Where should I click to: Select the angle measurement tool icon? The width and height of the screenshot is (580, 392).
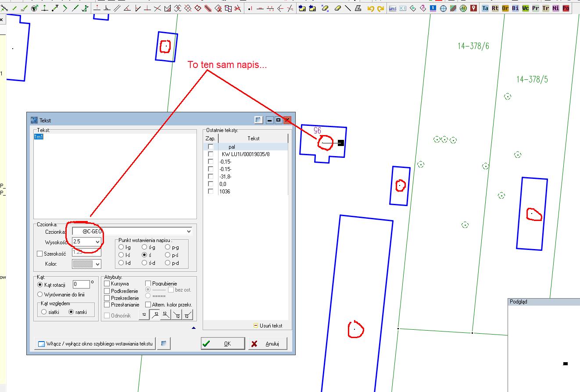(127, 8)
